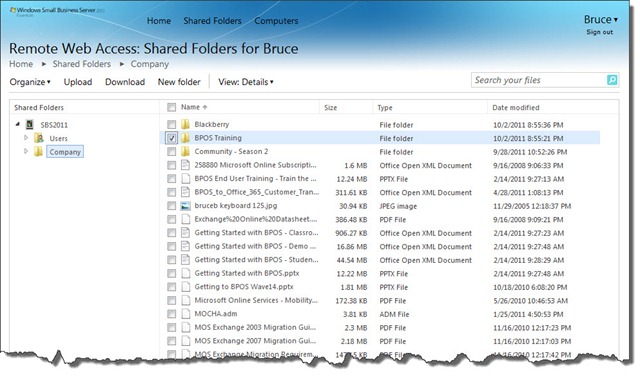Open the MOCHA.adm file name
This screenshot has height=380, width=640.
(216, 314)
